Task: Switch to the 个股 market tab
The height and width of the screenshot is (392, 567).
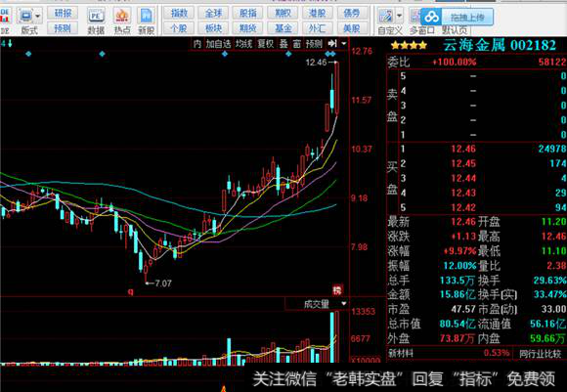Action: coord(179,28)
